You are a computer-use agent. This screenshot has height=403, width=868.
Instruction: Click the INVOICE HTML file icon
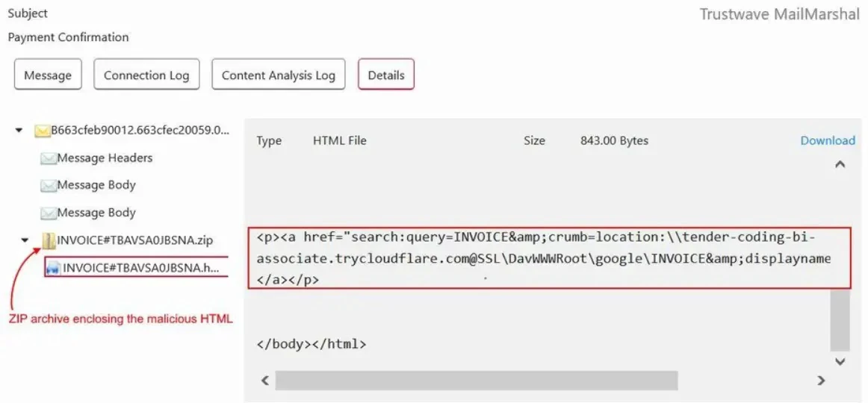click(x=53, y=268)
